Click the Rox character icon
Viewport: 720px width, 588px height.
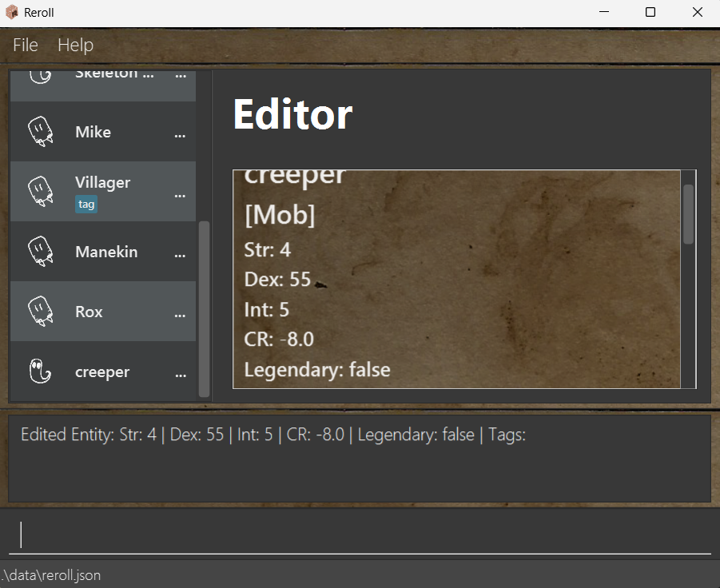pos(41,312)
